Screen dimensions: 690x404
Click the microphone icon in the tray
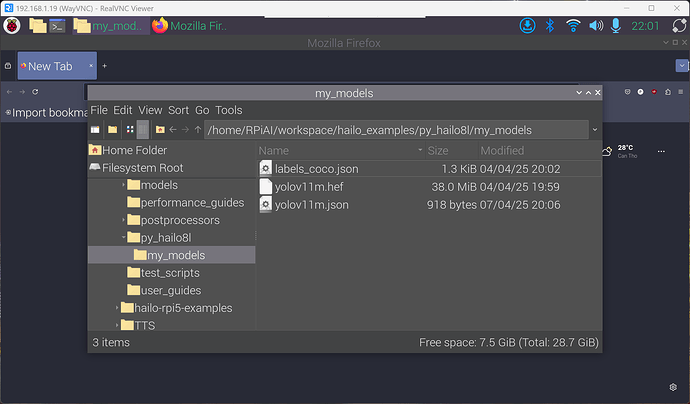pos(617,25)
